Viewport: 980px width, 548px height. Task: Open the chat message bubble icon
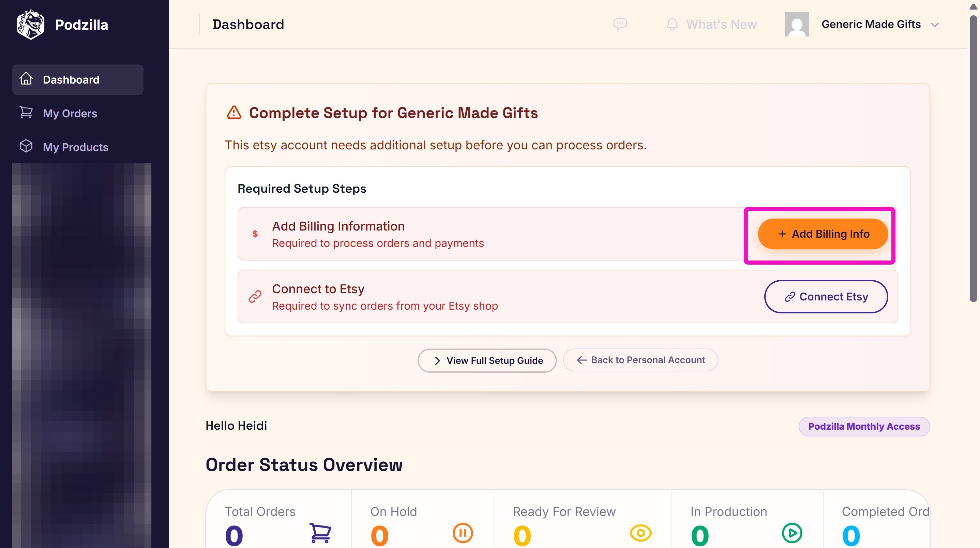click(620, 24)
